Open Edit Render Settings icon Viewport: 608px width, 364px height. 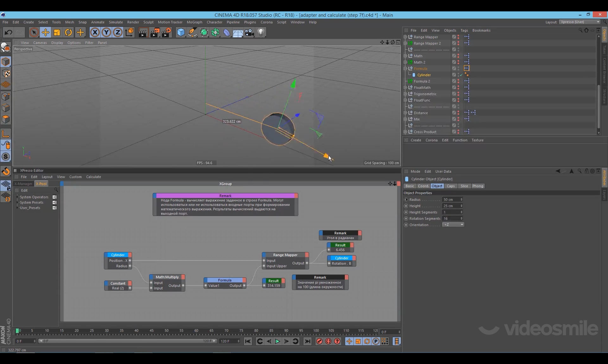[x=167, y=32]
